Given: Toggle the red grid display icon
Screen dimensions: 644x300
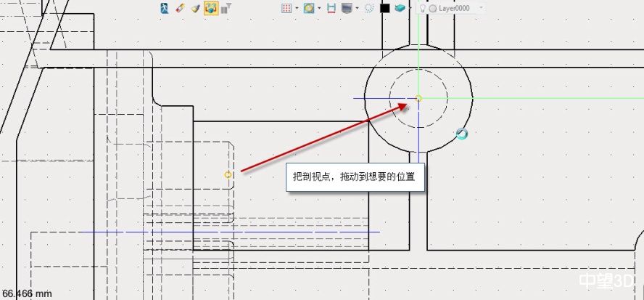Looking at the screenshot, I should pyautogui.click(x=286, y=8).
